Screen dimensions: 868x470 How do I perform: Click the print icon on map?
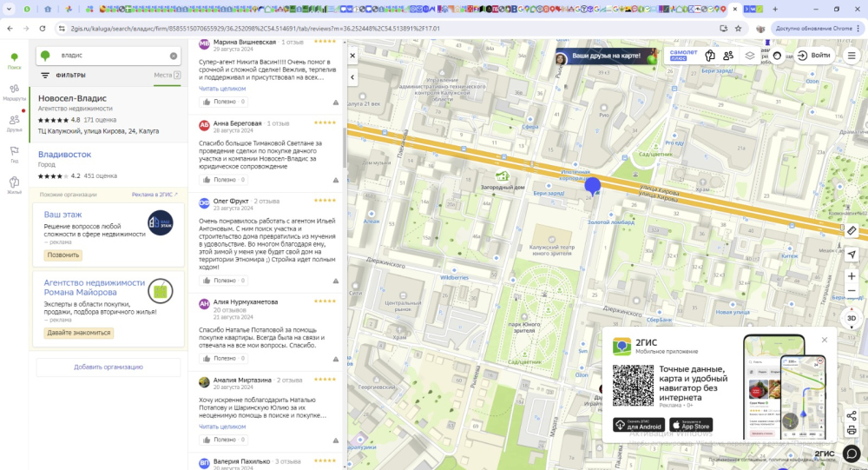(852, 431)
